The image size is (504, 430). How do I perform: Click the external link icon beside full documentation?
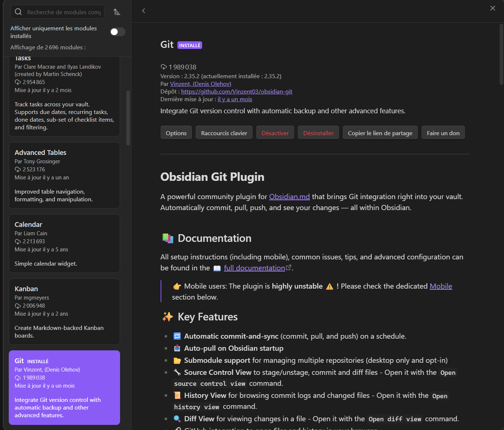click(289, 267)
